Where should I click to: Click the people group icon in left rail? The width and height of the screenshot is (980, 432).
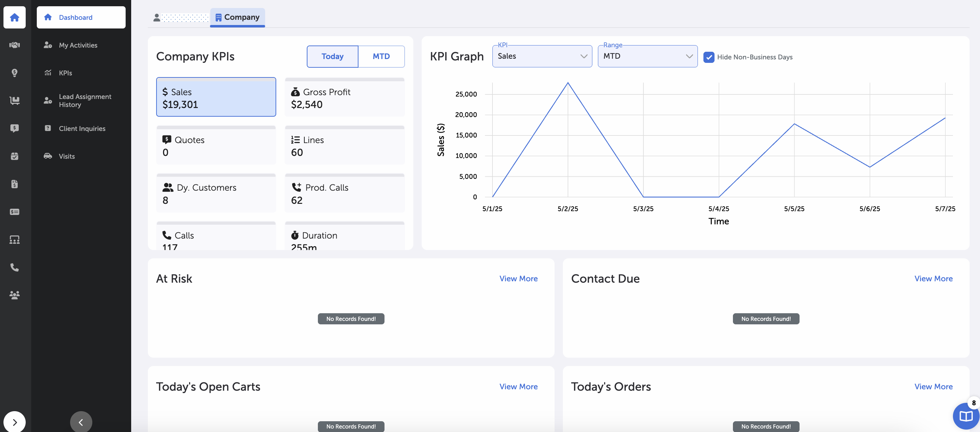pos(15,295)
